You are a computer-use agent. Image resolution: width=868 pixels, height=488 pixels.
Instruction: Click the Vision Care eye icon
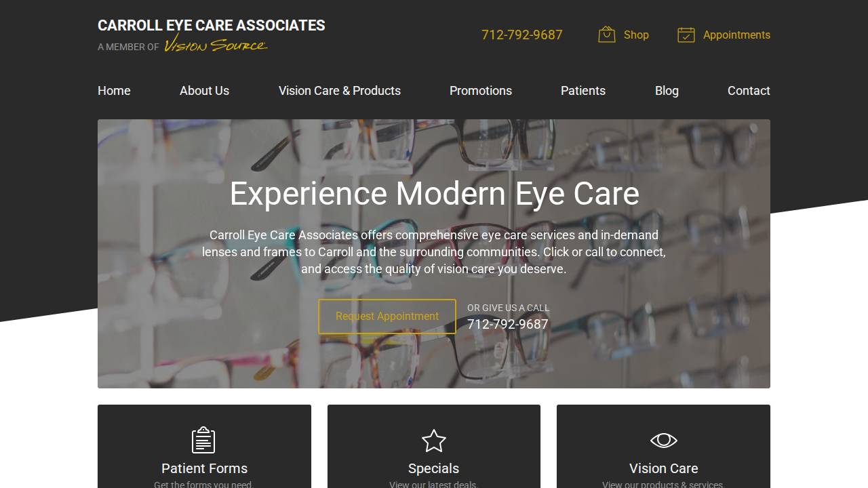(663, 441)
